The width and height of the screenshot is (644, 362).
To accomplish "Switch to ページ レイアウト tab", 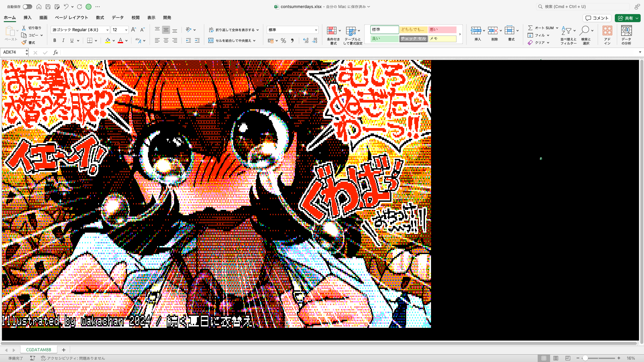I will tap(71, 18).
